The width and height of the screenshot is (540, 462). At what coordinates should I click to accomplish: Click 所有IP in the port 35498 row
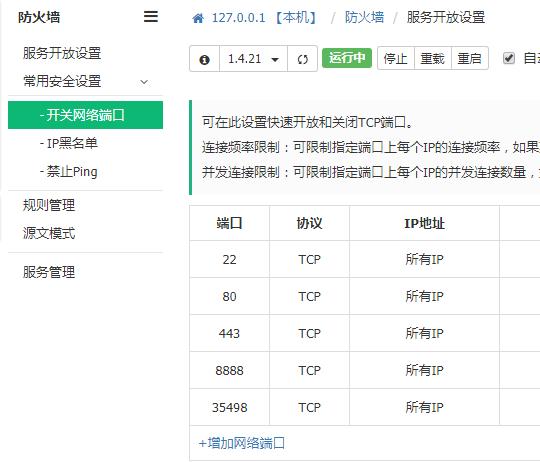(x=424, y=408)
